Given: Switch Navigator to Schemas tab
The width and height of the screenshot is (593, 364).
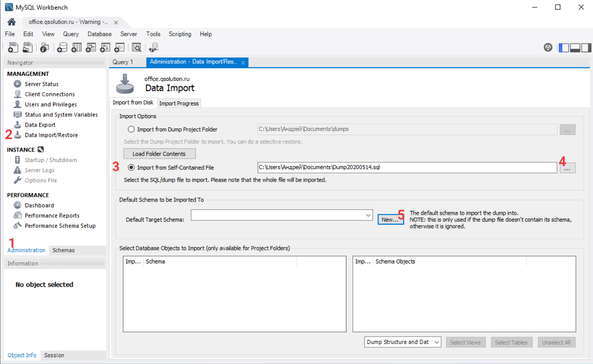Looking at the screenshot, I should point(64,250).
